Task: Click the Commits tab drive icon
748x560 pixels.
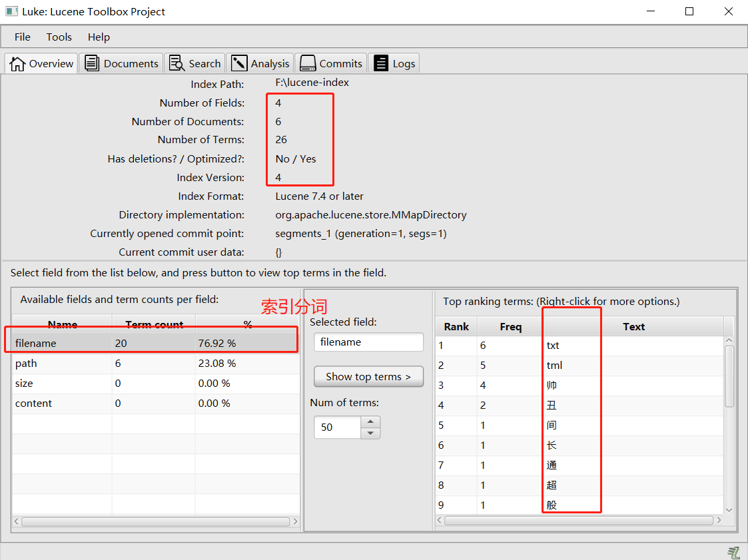Action: pos(308,63)
